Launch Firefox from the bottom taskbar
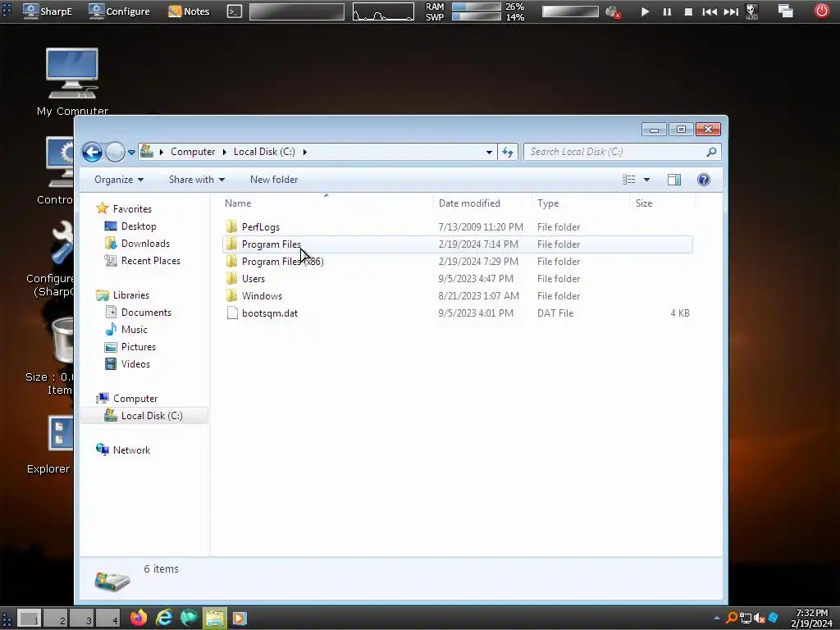The image size is (840, 630). [x=138, y=619]
